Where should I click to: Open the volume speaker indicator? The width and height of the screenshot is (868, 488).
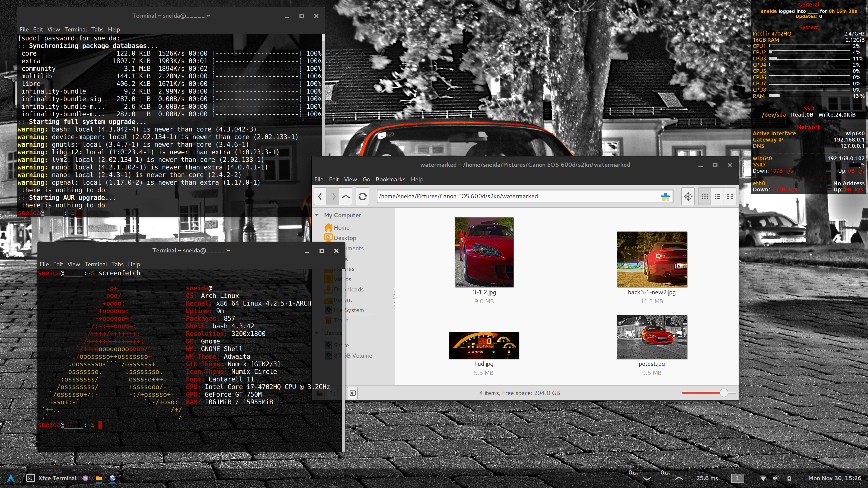pos(776,478)
